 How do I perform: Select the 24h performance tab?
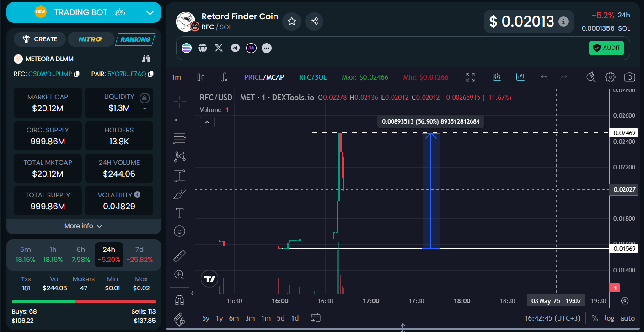(x=109, y=254)
